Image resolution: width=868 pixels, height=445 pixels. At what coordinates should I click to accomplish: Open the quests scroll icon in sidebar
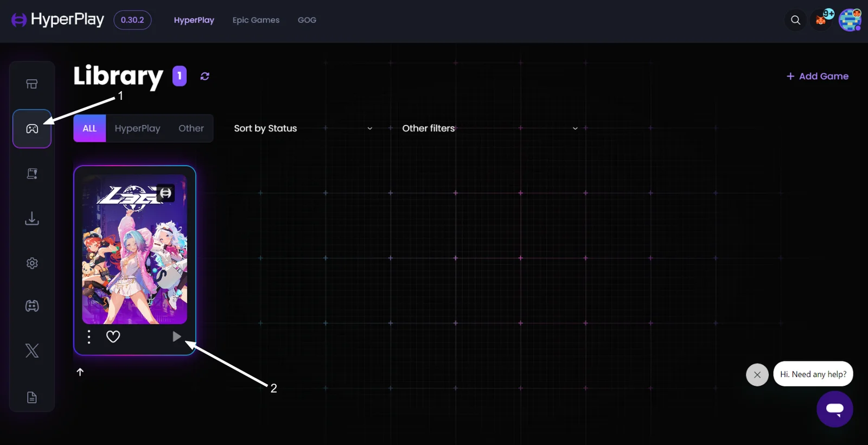click(32, 174)
